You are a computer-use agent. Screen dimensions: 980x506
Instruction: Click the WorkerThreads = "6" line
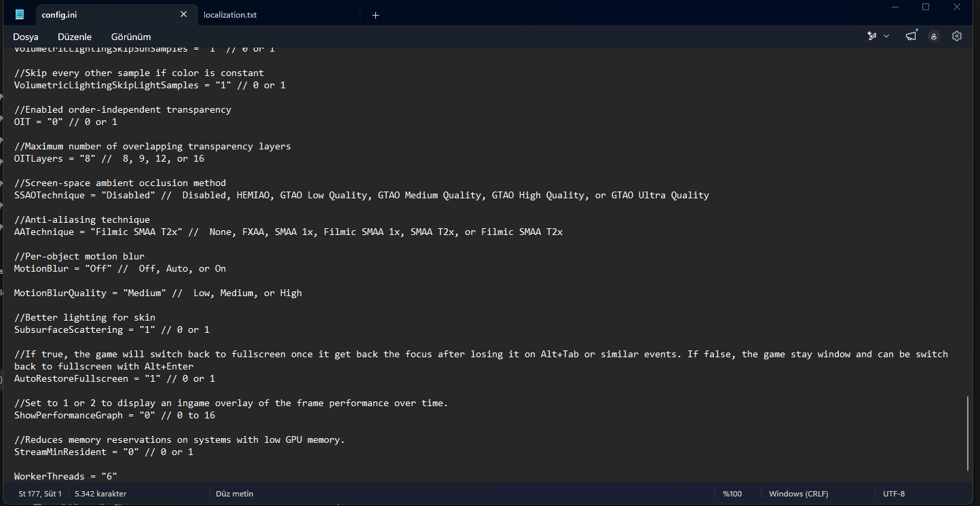click(66, 477)
